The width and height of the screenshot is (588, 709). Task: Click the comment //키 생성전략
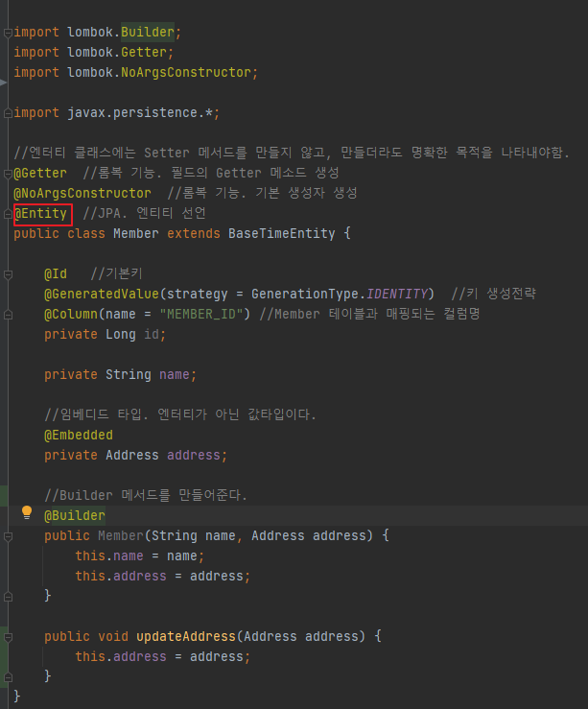pos(494,294)
